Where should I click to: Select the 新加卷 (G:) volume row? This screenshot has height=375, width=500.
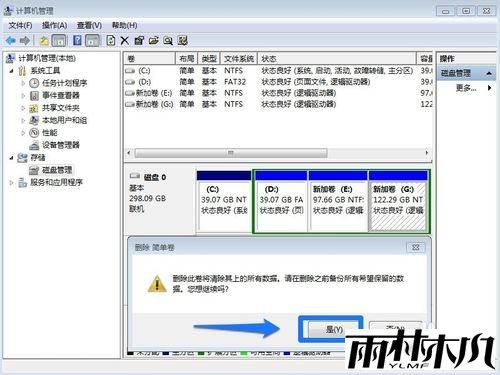point(278,104)
